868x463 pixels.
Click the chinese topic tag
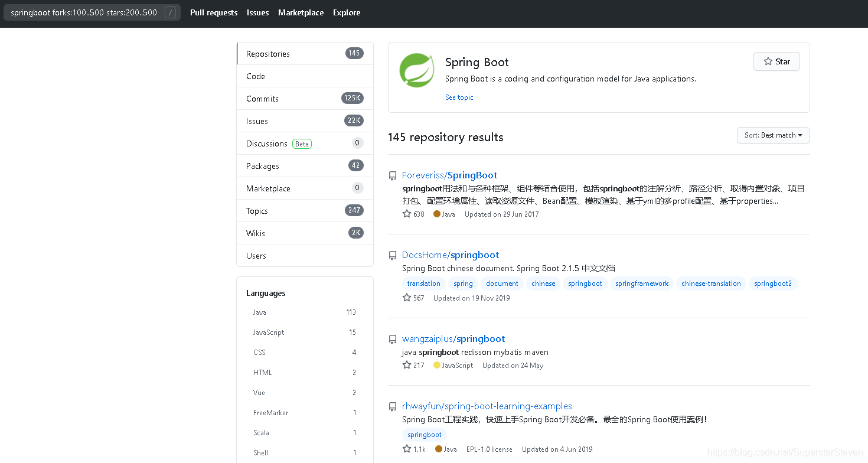pos(543,283)
